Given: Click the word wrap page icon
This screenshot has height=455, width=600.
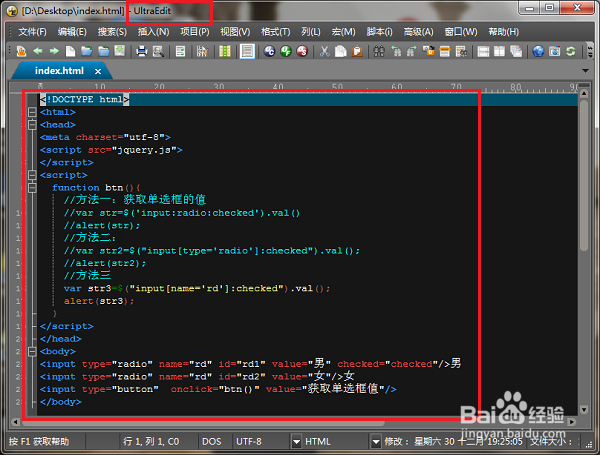Looking at the screenshot, I should pos(180,51).
